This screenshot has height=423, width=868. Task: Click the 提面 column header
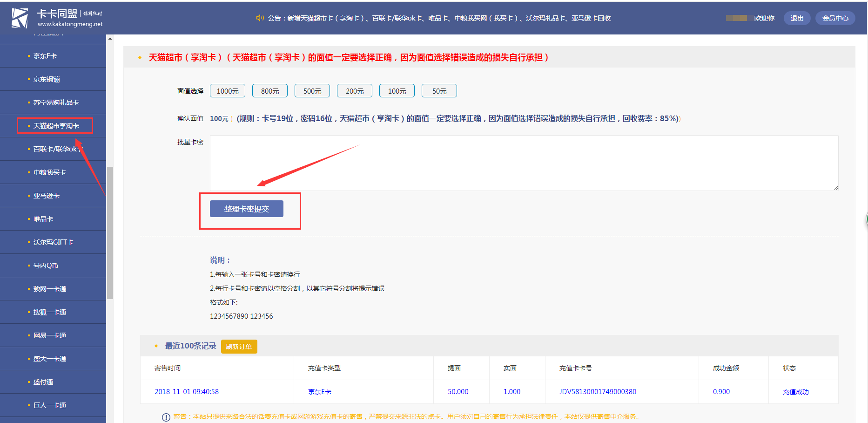coord(454,368)
